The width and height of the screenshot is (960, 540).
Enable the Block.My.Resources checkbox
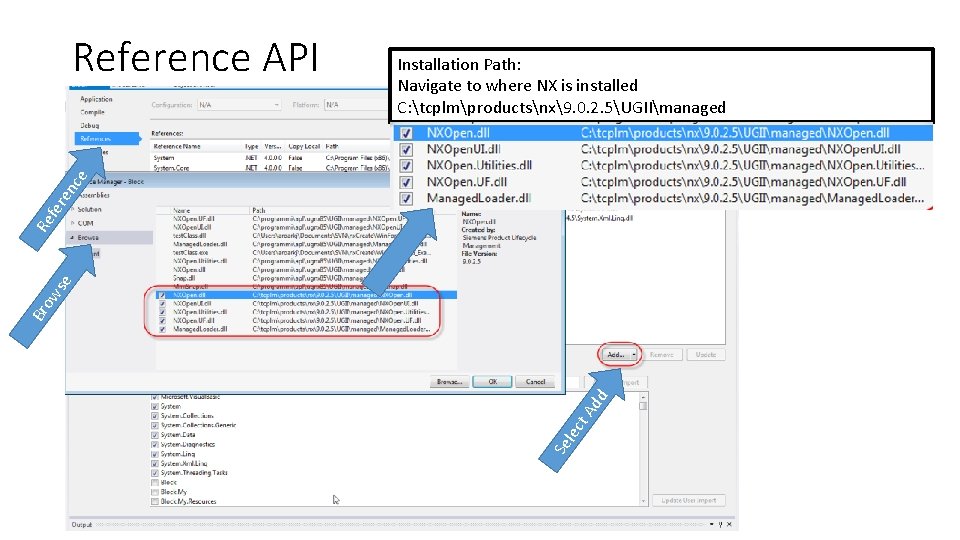point(155,501)
